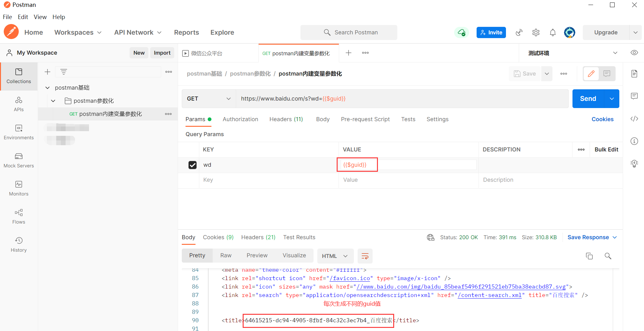Screen dimensions: 644x331
Task: Copy response body using the copy icon
Action: coord(589,256)
